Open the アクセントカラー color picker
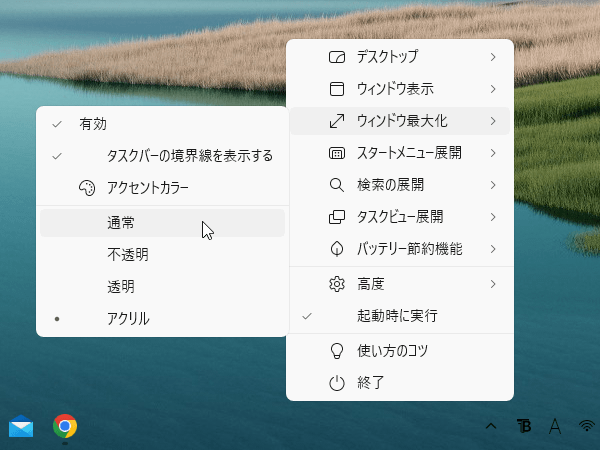Viewport: 600px width, 450px height. coord(147,188)
